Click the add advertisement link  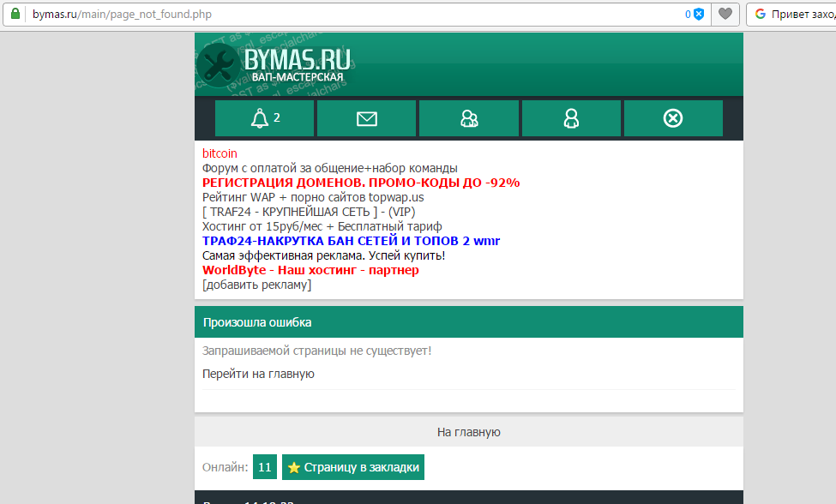(256, 285)
